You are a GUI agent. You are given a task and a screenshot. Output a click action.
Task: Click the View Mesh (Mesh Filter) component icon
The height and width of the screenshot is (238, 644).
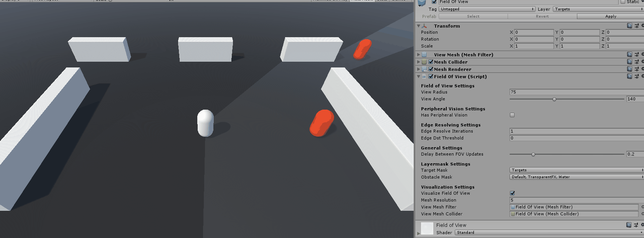(x=424, y=55)
